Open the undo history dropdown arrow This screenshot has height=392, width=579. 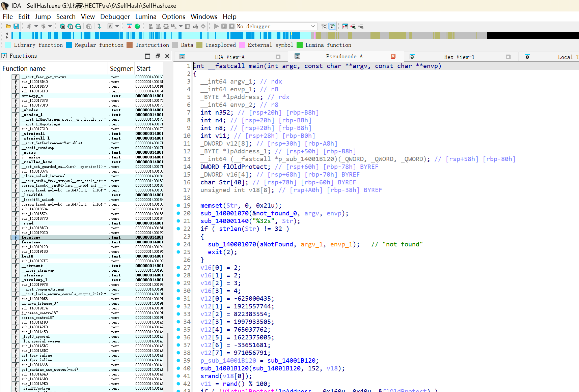coord(36,26)
